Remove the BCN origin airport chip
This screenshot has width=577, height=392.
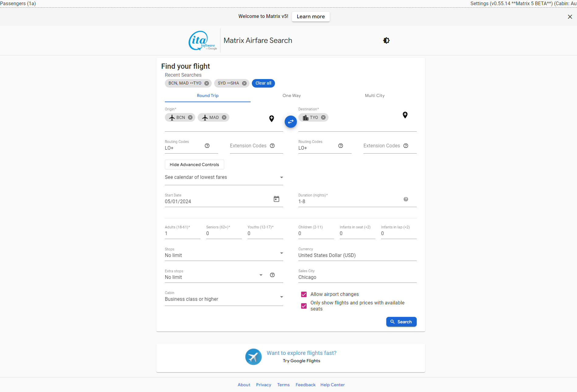pyautogui.click(x=190, y=117)
